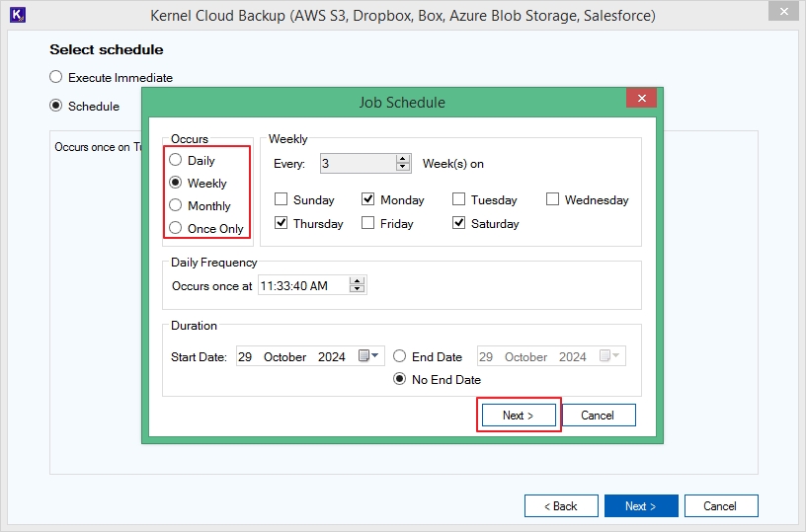
Task: Check the Tuesday checkbox
Action: (x=458, y=198)
